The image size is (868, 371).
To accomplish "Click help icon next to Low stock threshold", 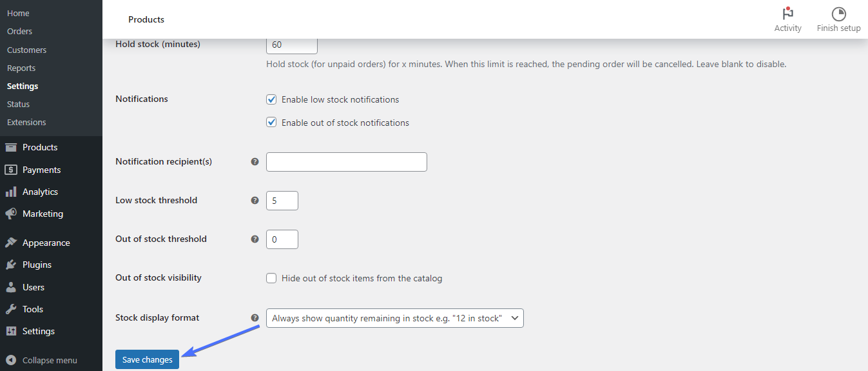I will (x=255, y=201).
